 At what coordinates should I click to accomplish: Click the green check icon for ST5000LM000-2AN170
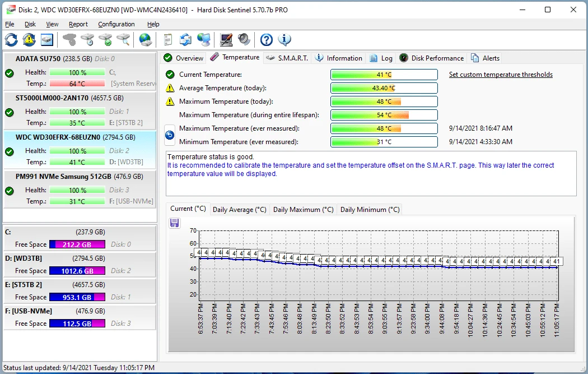point(10,112)
